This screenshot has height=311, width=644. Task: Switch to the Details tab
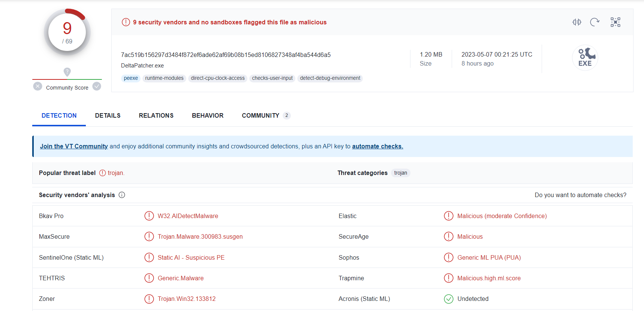[108, 115]
